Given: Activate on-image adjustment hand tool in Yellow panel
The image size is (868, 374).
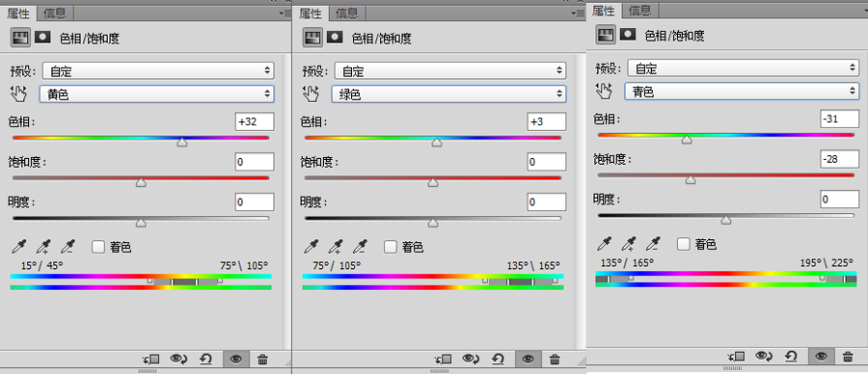Looking at the screenshot, I should click(19, 94).
